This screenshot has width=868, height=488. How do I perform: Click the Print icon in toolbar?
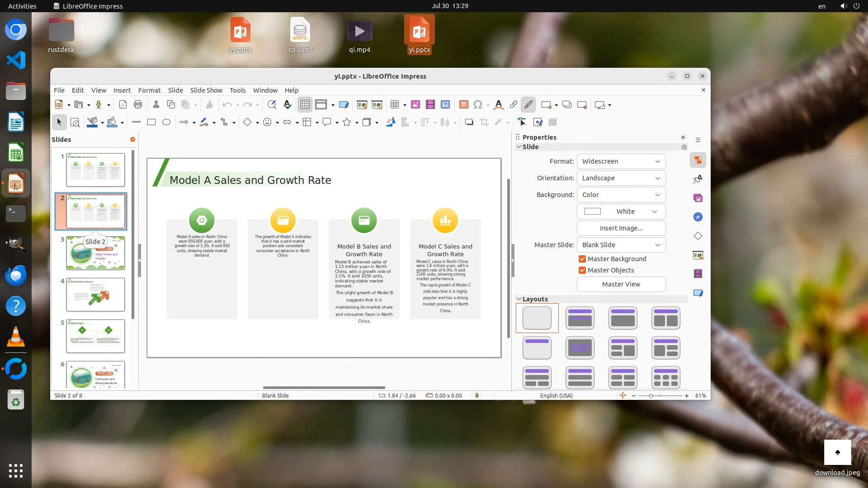(x=138, y=105)
